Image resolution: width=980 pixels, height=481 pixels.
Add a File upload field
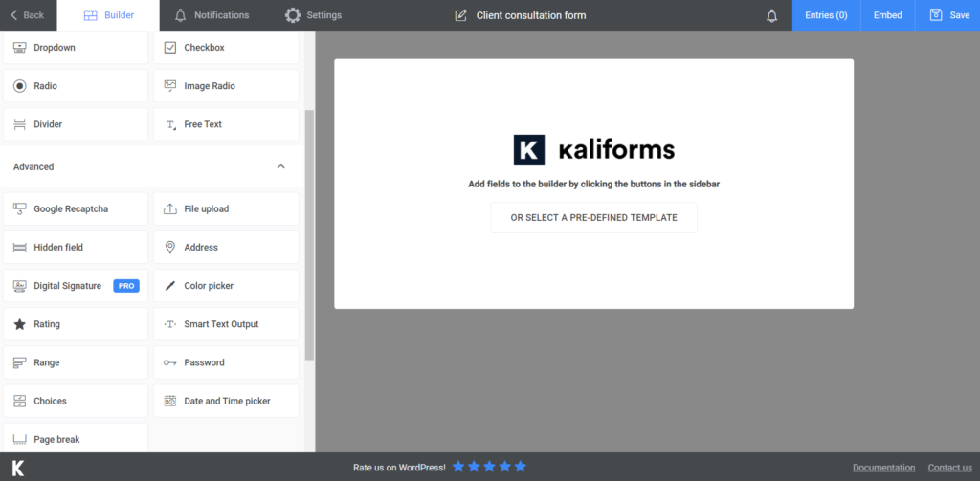pos(226,208)
